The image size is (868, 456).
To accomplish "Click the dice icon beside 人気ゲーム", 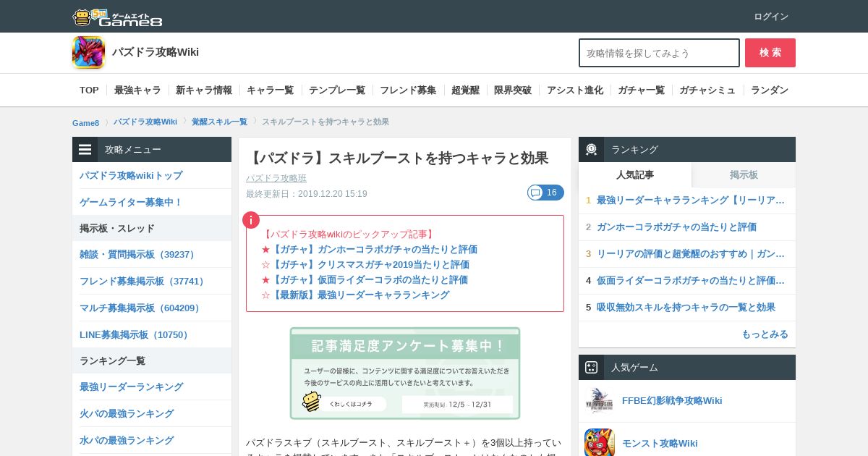I will coord(591,368).
